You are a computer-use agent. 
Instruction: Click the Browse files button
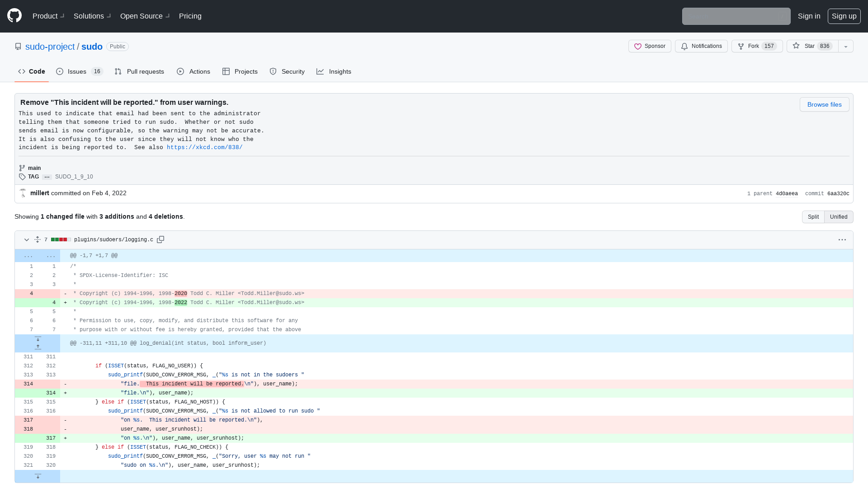[x=825, y=104]
